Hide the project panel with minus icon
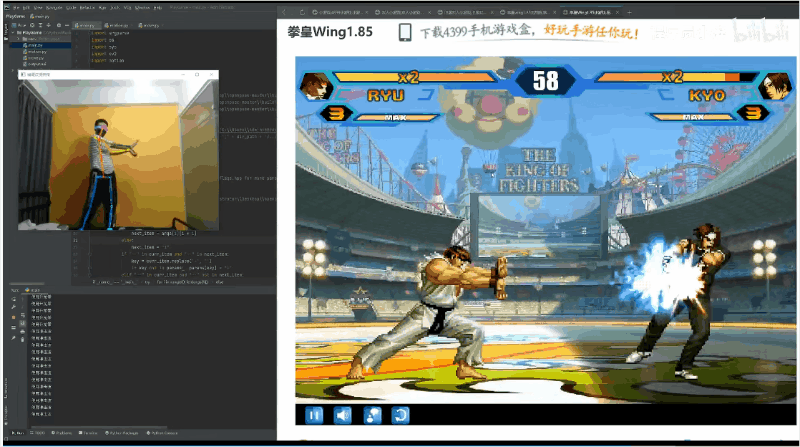 click(x=67, y=26)
